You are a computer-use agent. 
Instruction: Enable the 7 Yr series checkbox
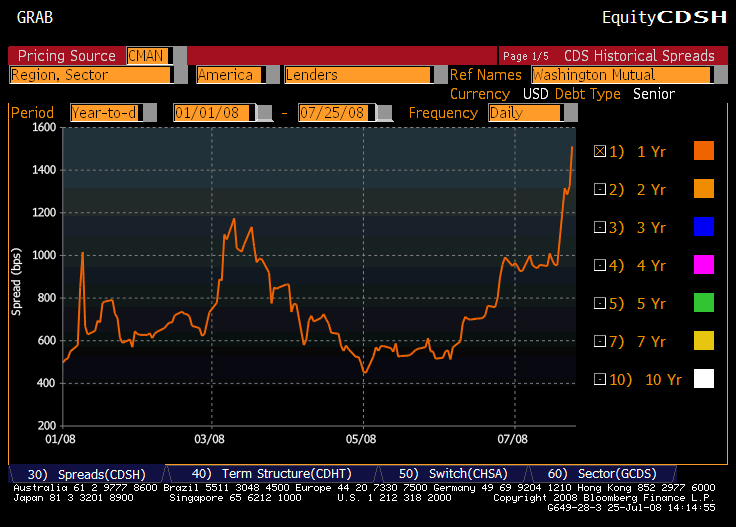tap(599, 341)
